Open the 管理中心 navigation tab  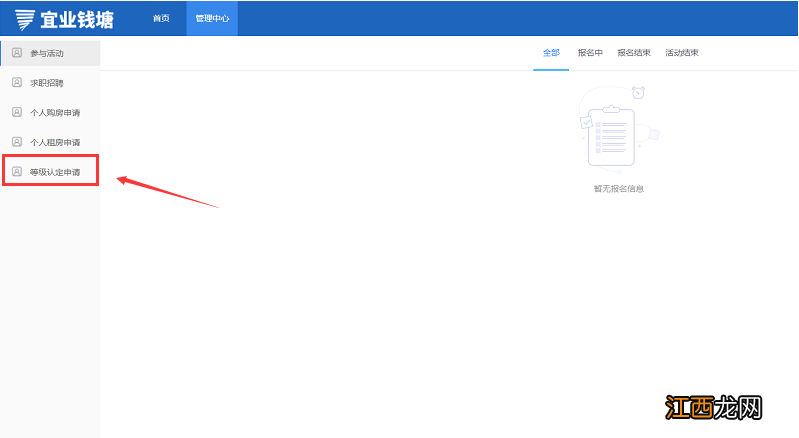(212, 19)
